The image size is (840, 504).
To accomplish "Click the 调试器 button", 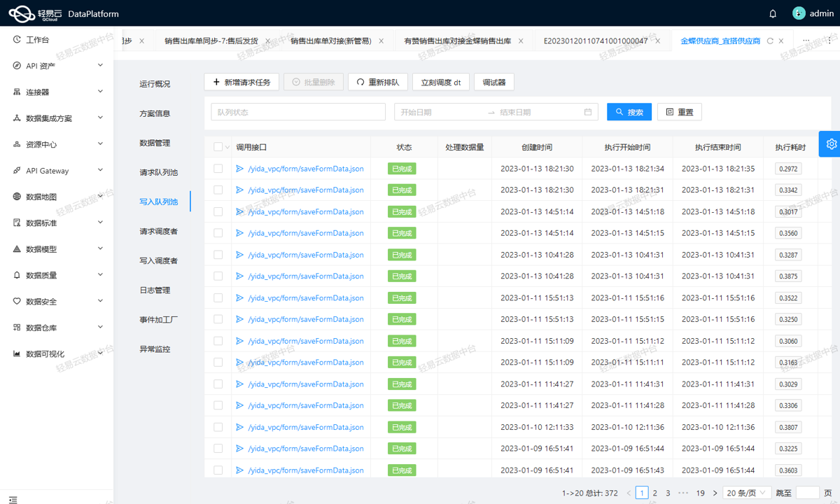I will pos(493,82).
